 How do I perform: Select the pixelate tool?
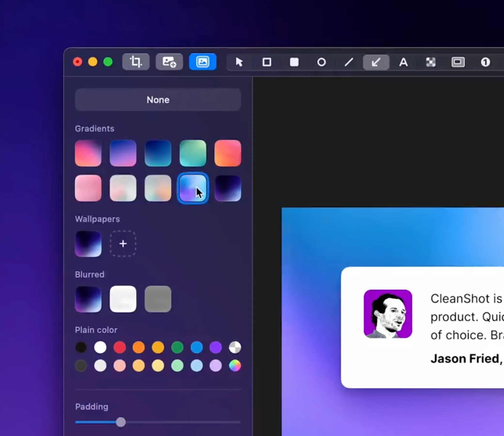click(x=431, y=62)
